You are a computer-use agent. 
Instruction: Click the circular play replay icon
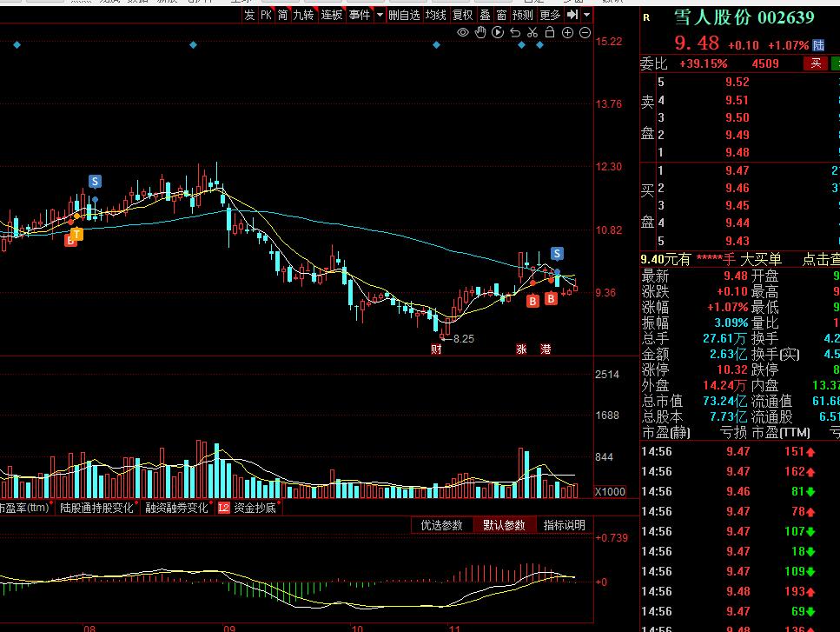(498, 33)
